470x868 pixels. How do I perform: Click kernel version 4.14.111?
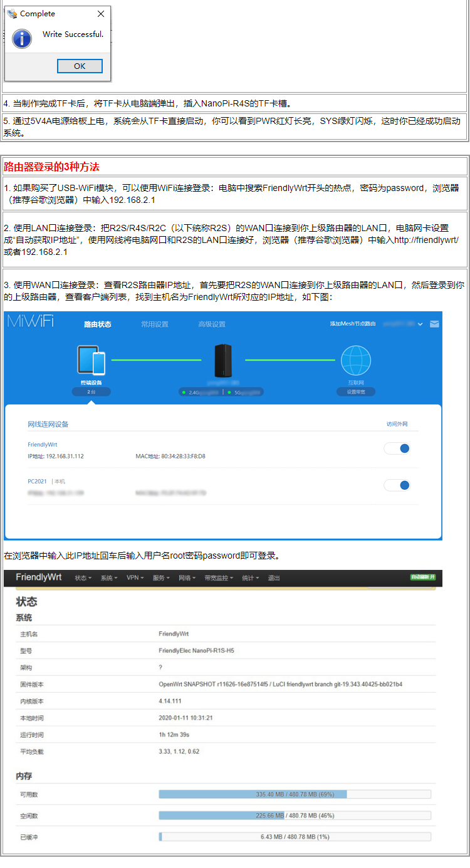(x=170, y=701)
